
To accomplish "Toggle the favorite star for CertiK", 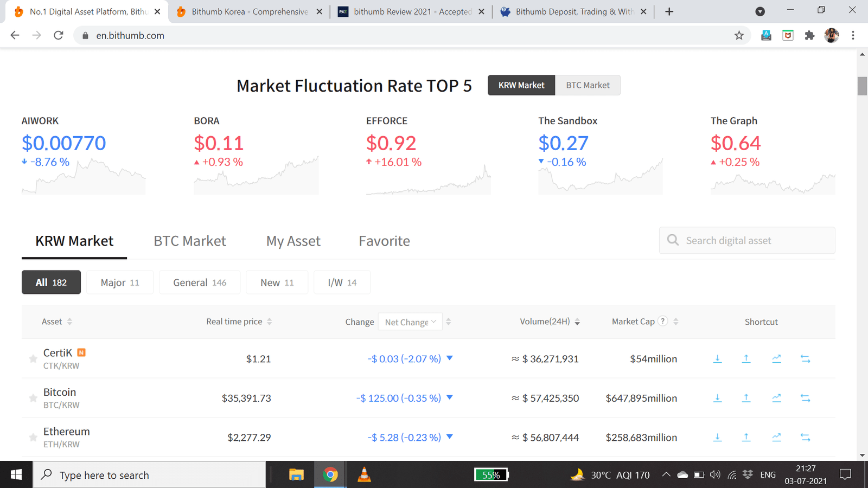I will click(33, 359).
